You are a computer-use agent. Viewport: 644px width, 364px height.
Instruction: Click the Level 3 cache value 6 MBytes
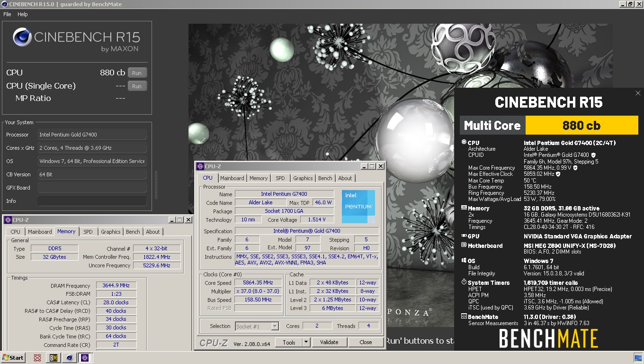pyautogui.click(x=332, y=309)
